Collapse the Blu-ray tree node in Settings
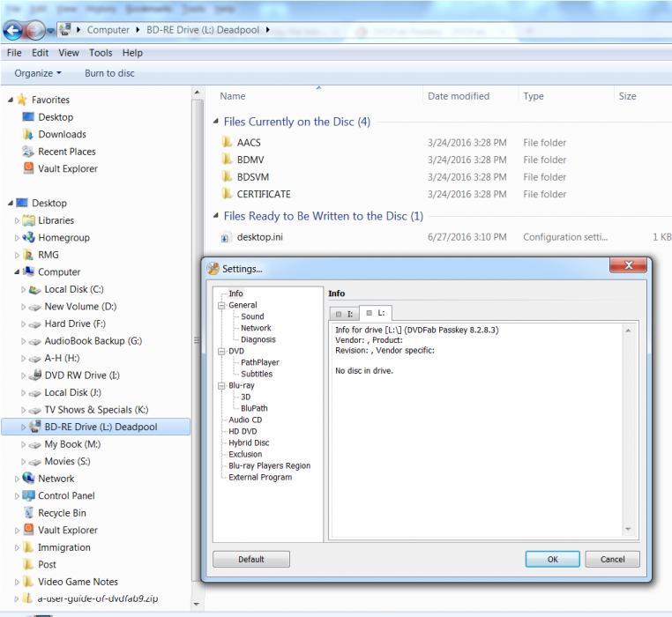672x617 pixels. tap(220, 385)
